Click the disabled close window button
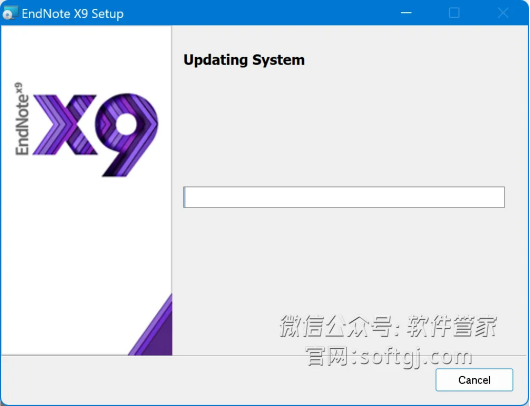The width and height of the screenshot is (530, 406). point(503,13)
